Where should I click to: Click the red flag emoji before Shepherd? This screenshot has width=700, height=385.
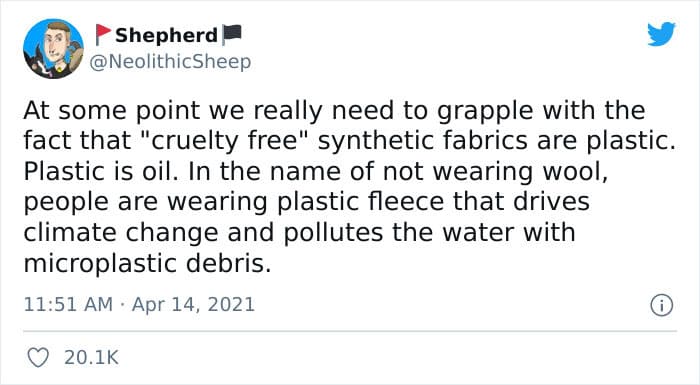coord(103,34)
